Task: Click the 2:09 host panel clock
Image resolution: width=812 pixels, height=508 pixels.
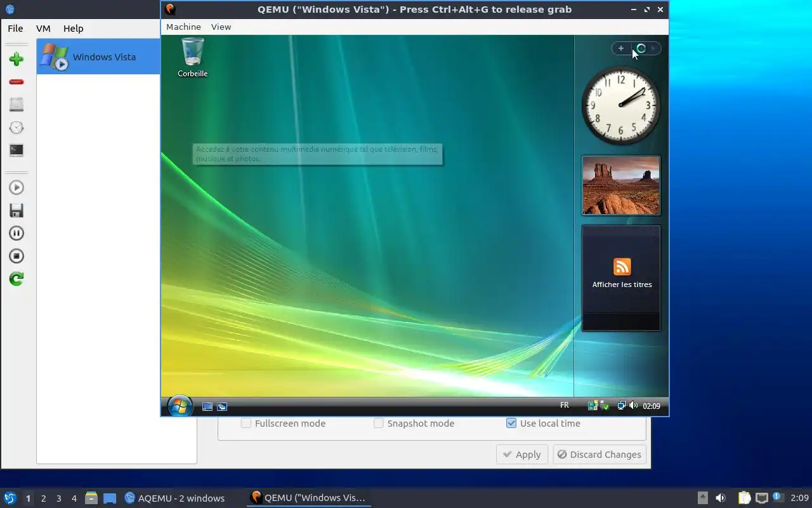Action: click(x=799, y=498)
